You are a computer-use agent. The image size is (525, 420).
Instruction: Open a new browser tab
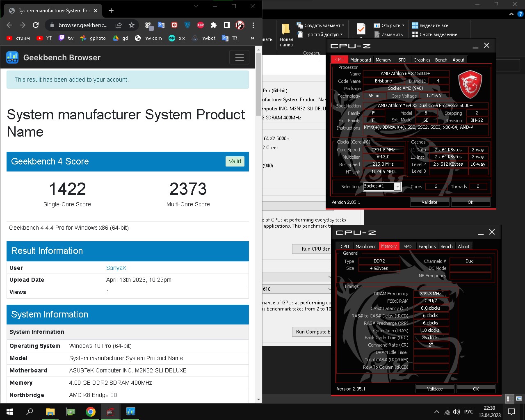tap(111, 11)
